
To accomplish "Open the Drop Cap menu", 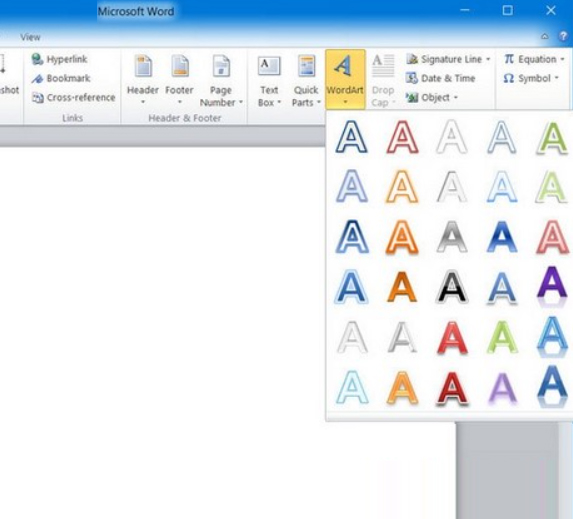I will click(x=383, y=80).
